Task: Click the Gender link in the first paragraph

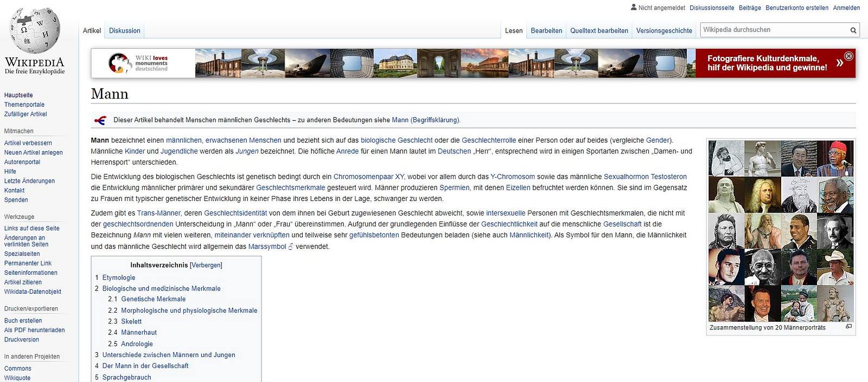Action: 658,140
